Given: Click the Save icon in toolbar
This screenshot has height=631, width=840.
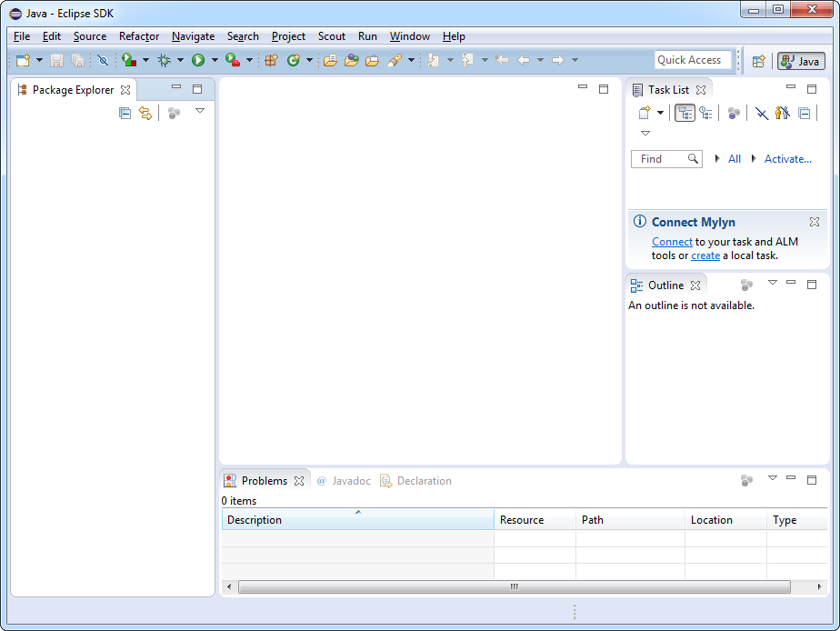Looking at the screenshot, I should point(56,60).
